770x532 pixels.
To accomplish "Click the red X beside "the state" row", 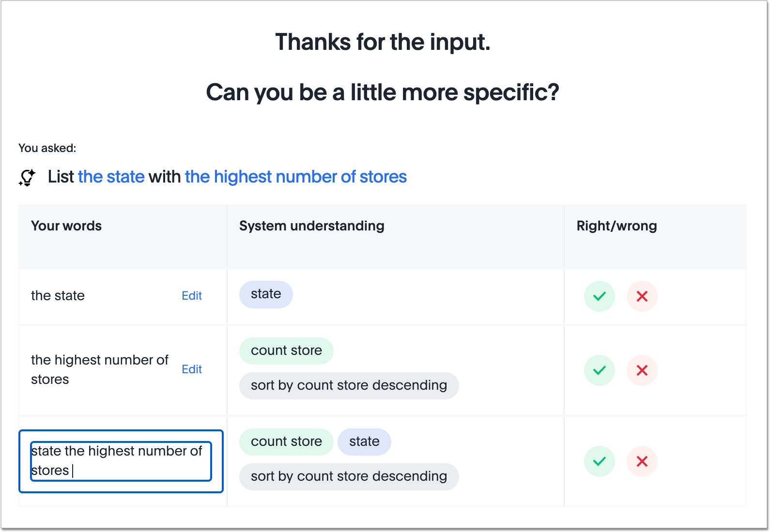I will (x=642, y=296).
